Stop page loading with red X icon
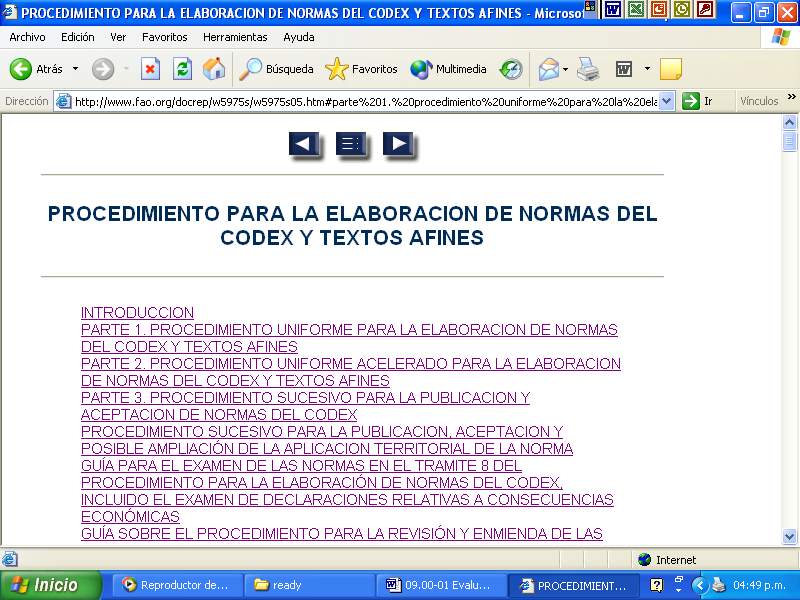Viewport: 800px width, 600px height. pyautogui.click(x=150, y=69)
